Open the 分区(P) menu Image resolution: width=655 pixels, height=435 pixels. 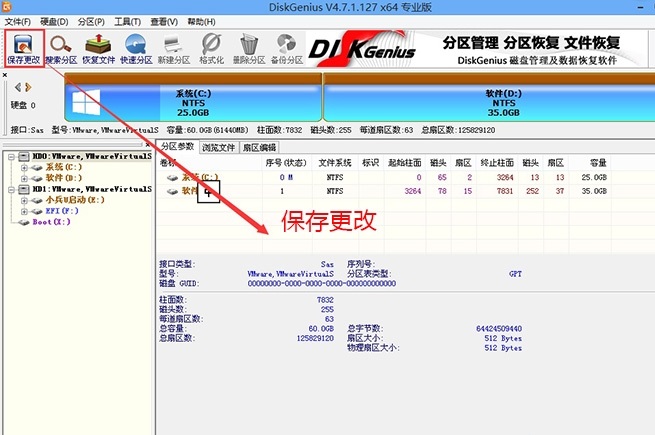pos(91,22)
